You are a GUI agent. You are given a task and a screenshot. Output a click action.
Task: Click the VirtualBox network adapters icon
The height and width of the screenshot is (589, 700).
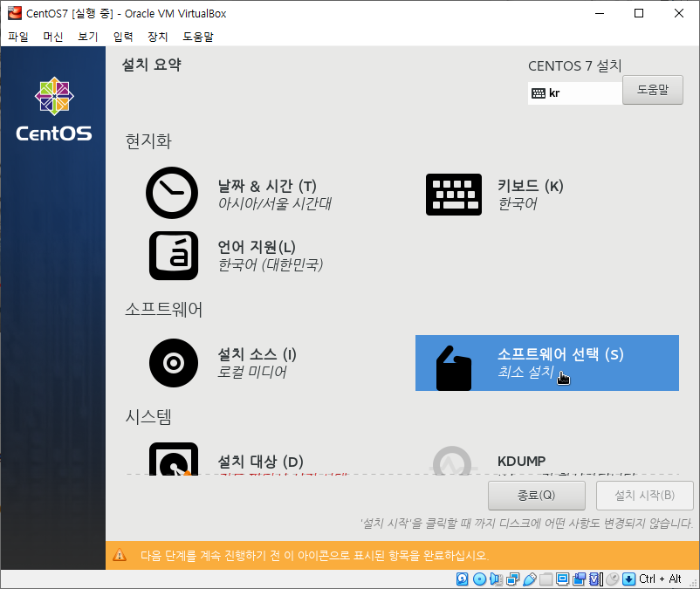click(513, 579)
